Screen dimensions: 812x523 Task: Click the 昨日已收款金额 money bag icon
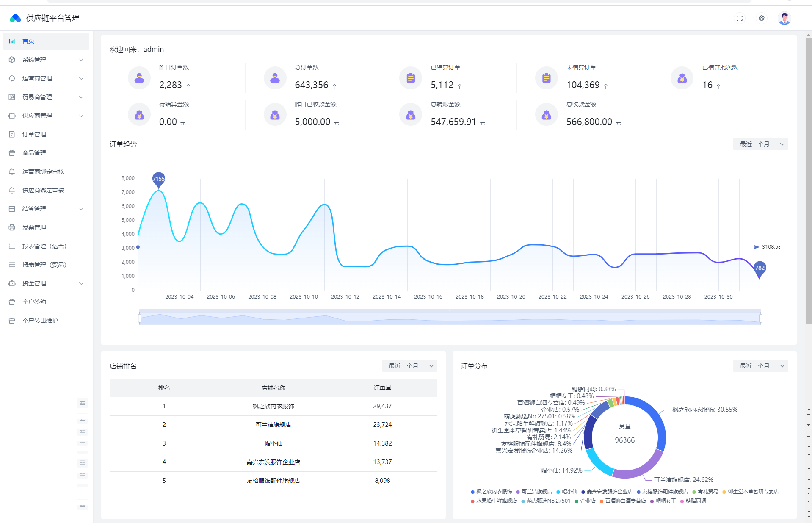pos(275,115)
